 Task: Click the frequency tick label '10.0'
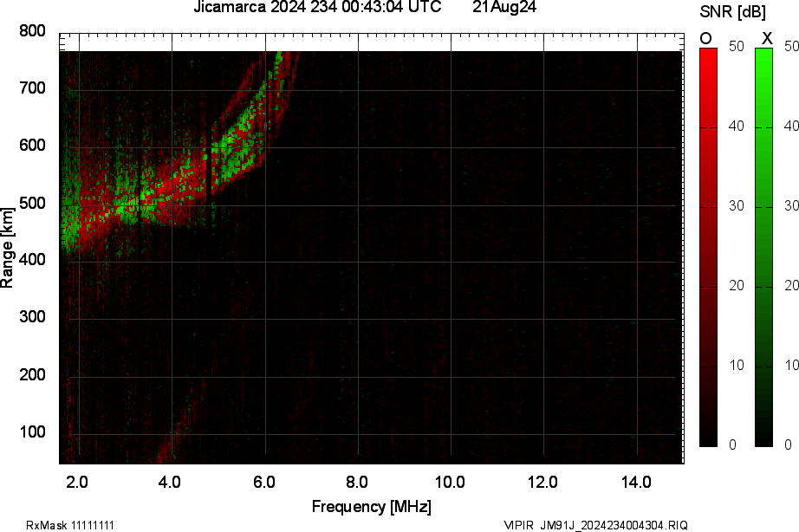tap(450, 482)
